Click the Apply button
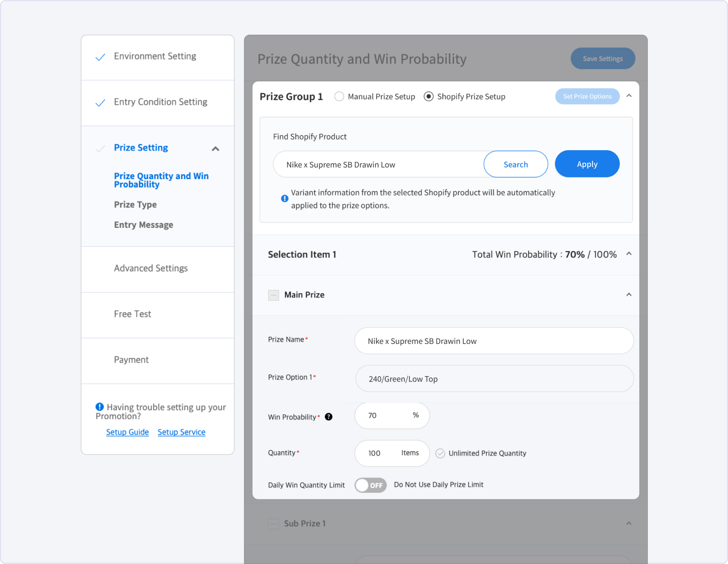728x564 pixels. [x=587, y=164]
